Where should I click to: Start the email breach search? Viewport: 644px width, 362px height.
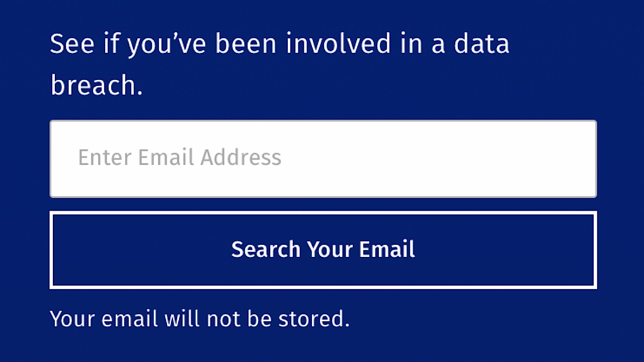coord(323,250)
